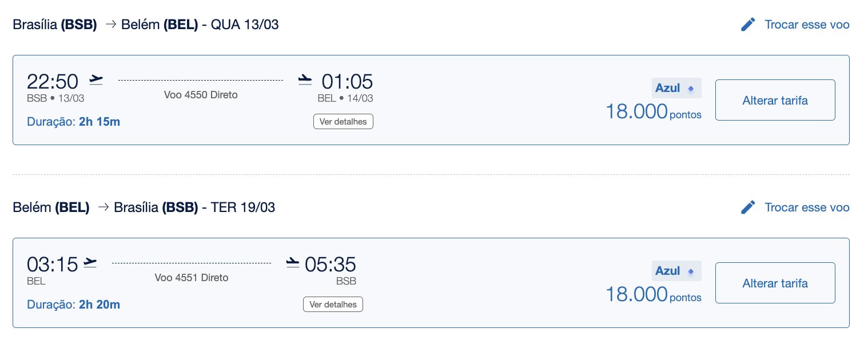Click the landing plane icon beside 05:35
The height and width of the screenshot is (344, 868).
pos(293,262)
